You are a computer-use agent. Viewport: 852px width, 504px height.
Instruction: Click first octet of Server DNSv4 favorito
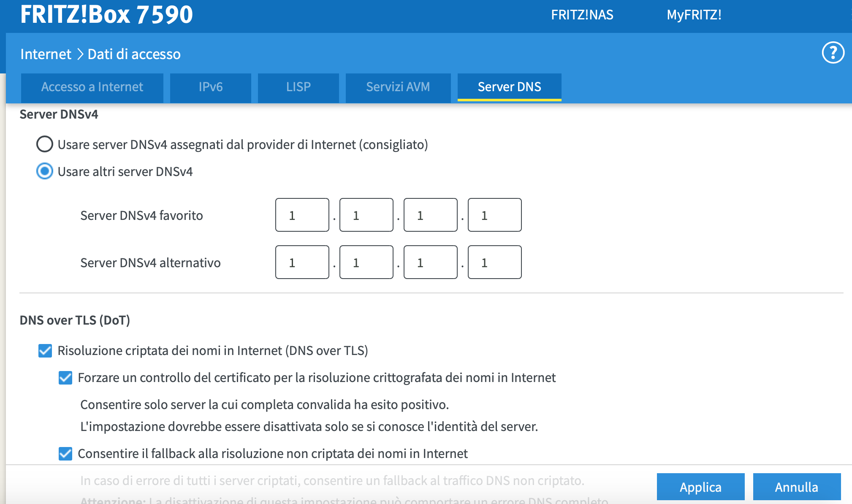click(x=302, y=215)
